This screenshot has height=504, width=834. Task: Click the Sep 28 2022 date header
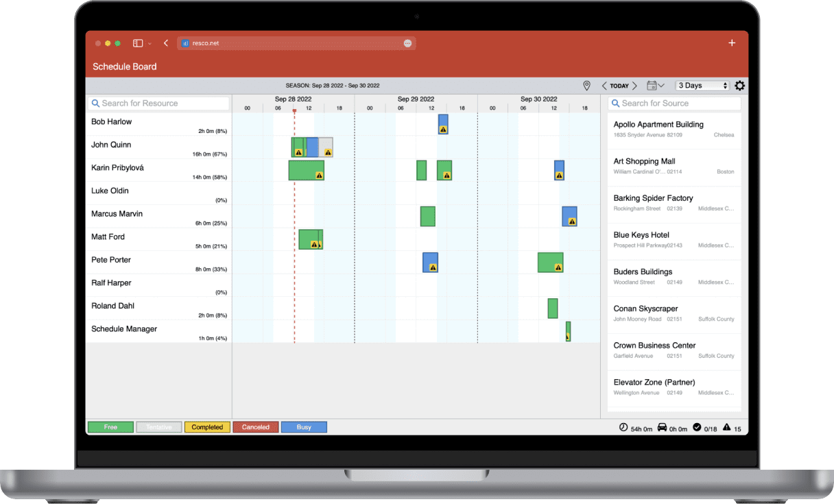coord(293,99)
